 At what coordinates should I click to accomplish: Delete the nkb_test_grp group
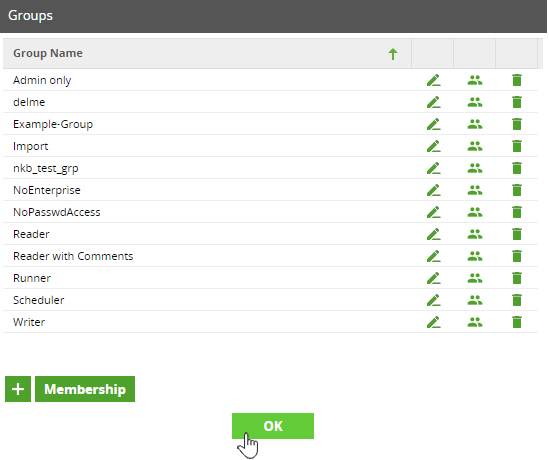click(x=517, y=168)
